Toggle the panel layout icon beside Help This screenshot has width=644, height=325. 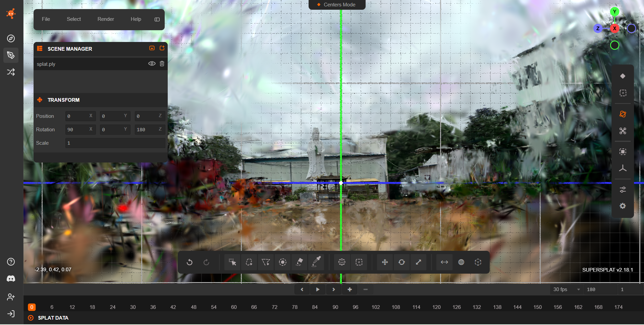tap(157, 19)
